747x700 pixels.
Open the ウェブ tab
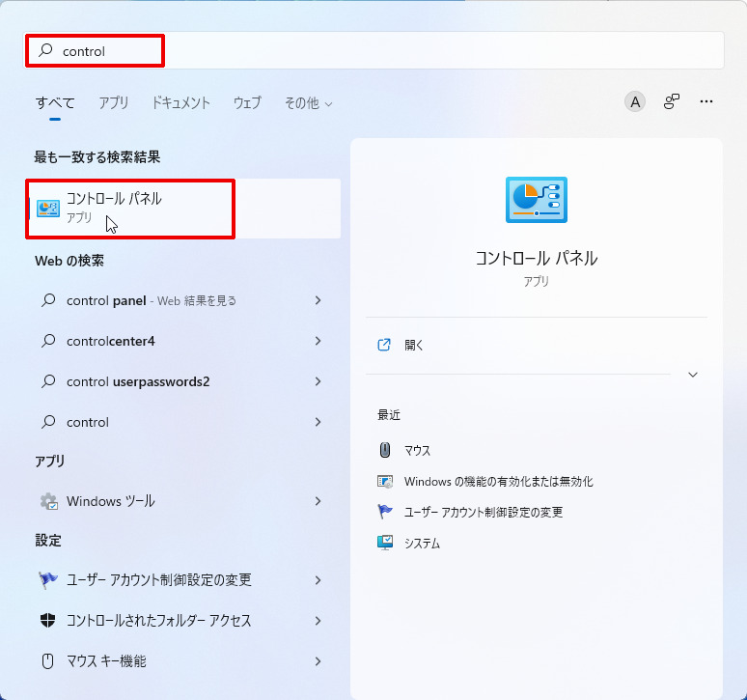[247, 102]
